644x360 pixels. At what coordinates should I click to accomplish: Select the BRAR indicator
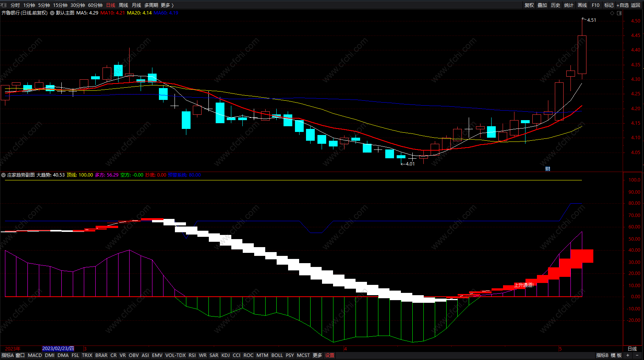tap(101, 355)
